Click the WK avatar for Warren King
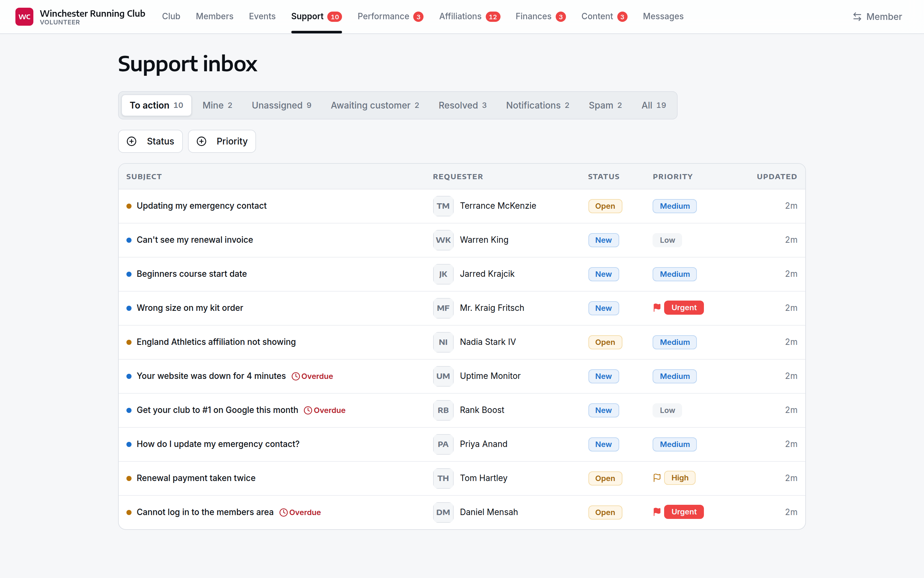Viewport: 924px width, 578px height. click(443, 240)
